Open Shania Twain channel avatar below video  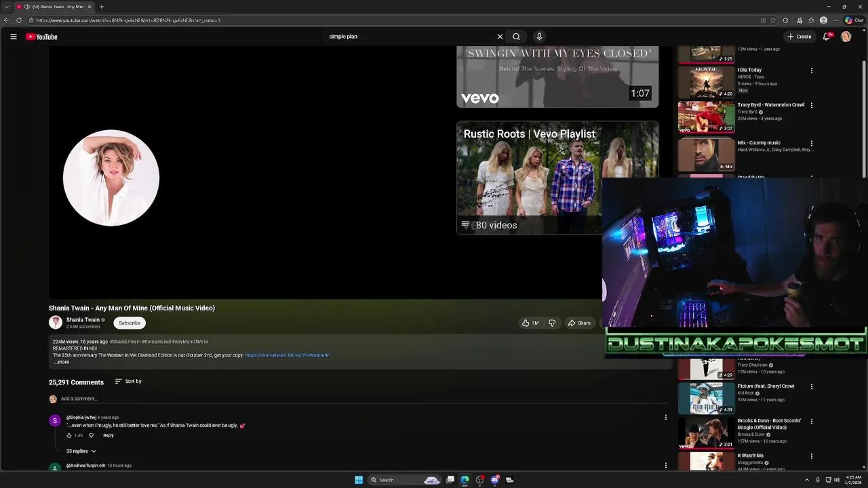point(56,323)
